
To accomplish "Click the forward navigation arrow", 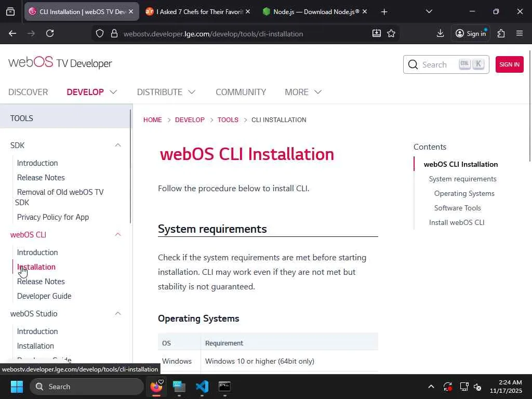I will click(31, 33).
